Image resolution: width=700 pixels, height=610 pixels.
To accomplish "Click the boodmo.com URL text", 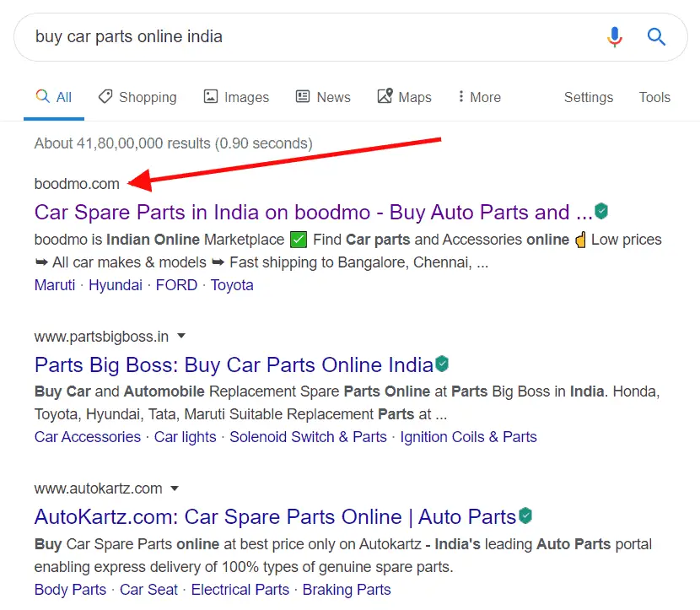I will 77,184.
